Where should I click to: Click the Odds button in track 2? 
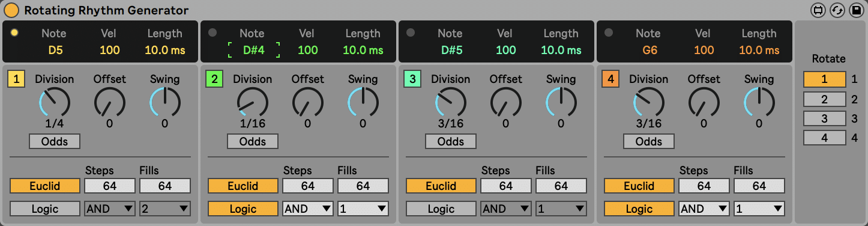[253, 141]
